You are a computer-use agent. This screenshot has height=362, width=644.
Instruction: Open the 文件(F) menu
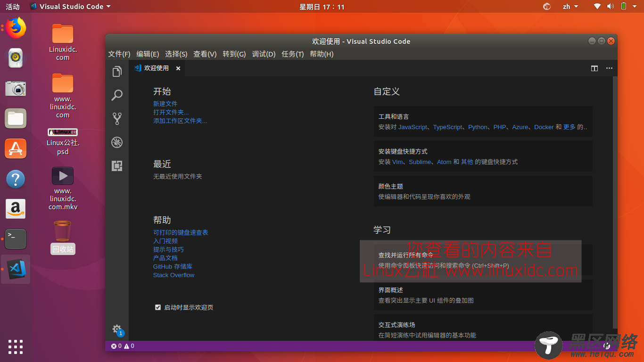click(119, 54)
